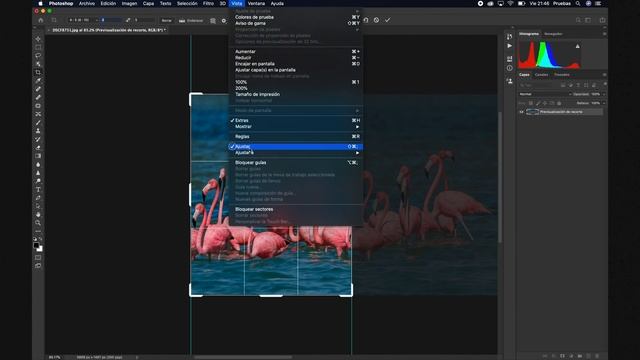Screen dimensions: 640x360
Task: Cancel the crop with the circle-slash icon
Action: coord(376,20)
